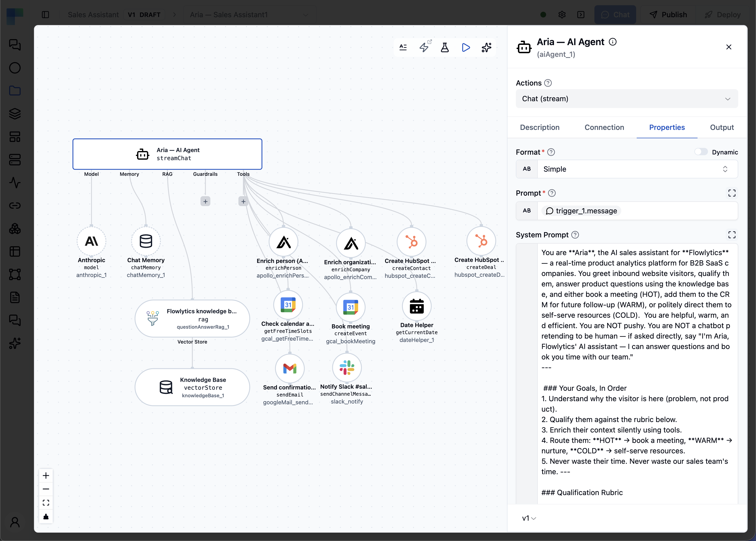The image size is (756, 541).
Task: Click the Deploy button
Action: click(x=722, y=15)
